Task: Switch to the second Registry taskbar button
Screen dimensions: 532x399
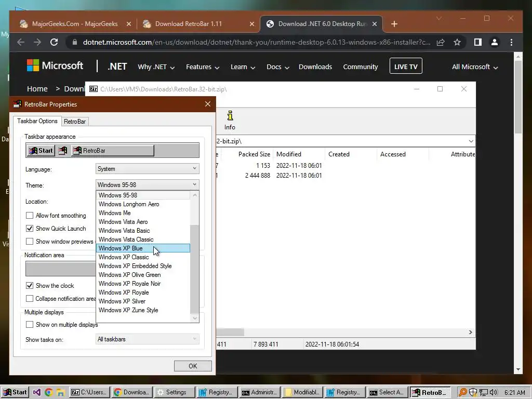Action: (x=345, y=392)
